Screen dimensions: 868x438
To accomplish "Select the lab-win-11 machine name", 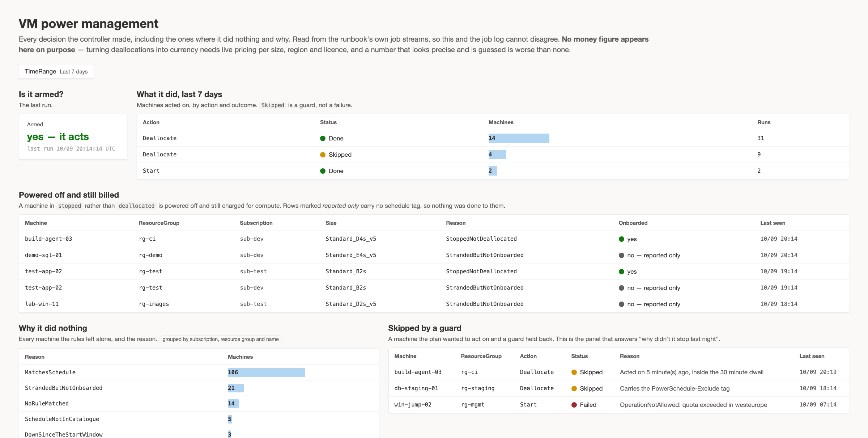I will pyautogui.click(x=42, y=304).
